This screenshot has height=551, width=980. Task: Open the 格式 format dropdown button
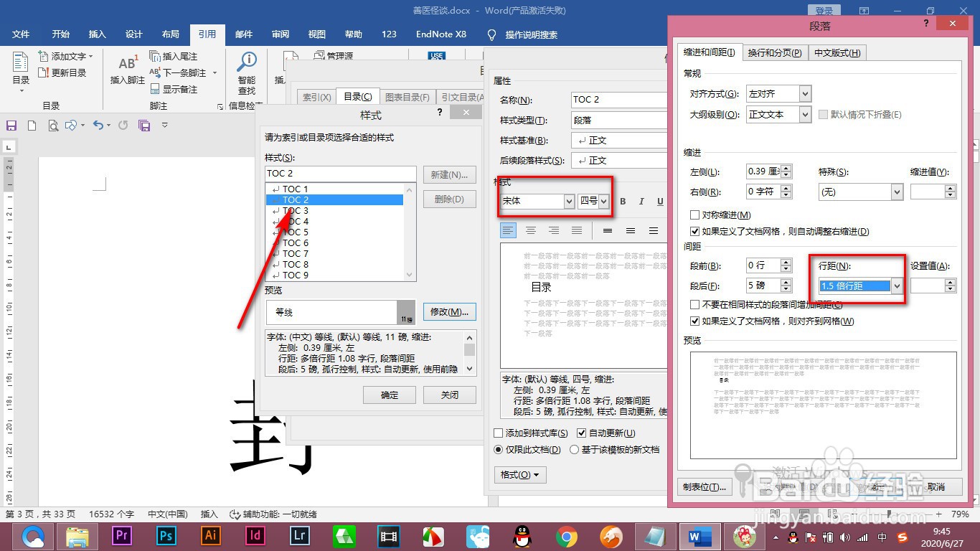pyautogui.click(x=520, y=475)
